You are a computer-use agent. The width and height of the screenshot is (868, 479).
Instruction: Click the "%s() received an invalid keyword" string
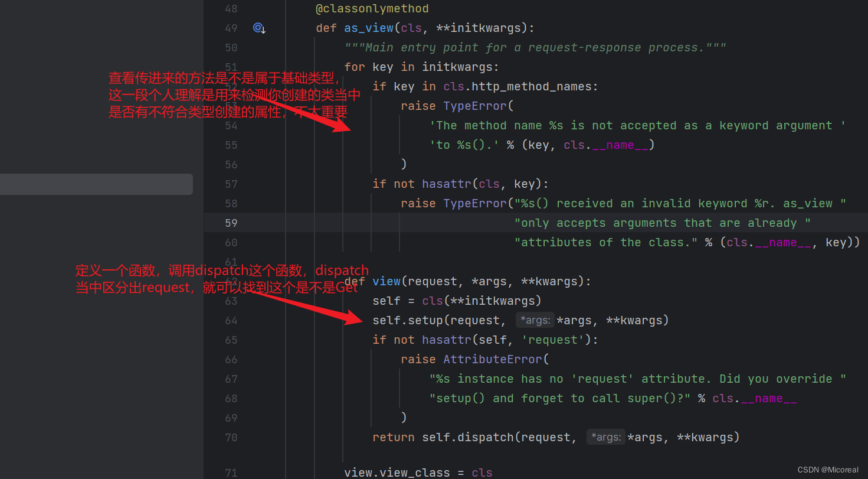click(680, 203)
